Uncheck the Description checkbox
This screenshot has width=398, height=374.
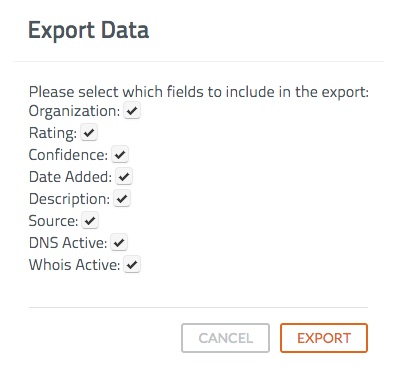[x=122, y=199]
